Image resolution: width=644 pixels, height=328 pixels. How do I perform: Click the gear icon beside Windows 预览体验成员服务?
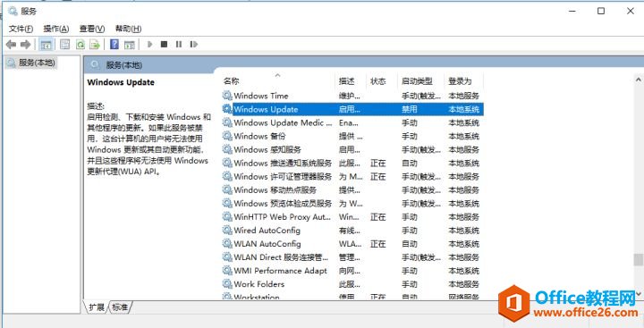[x=227, y=203]
